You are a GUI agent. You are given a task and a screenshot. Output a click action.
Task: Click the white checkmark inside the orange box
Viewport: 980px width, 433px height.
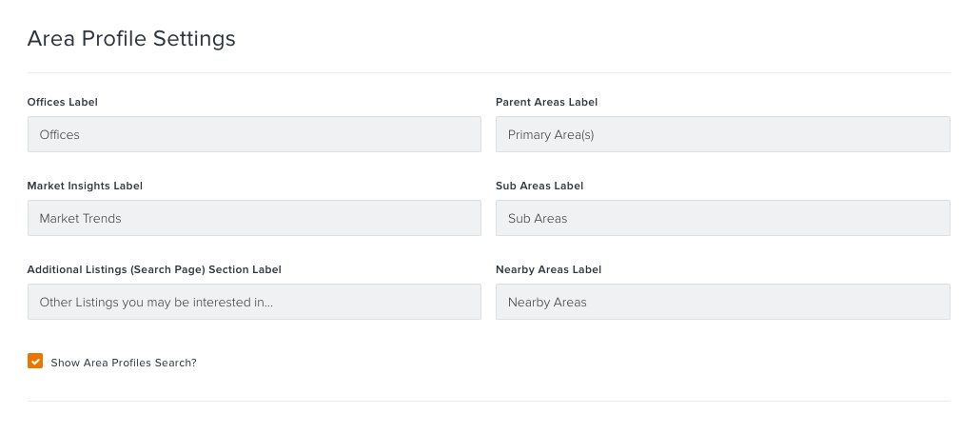[35, 361]
